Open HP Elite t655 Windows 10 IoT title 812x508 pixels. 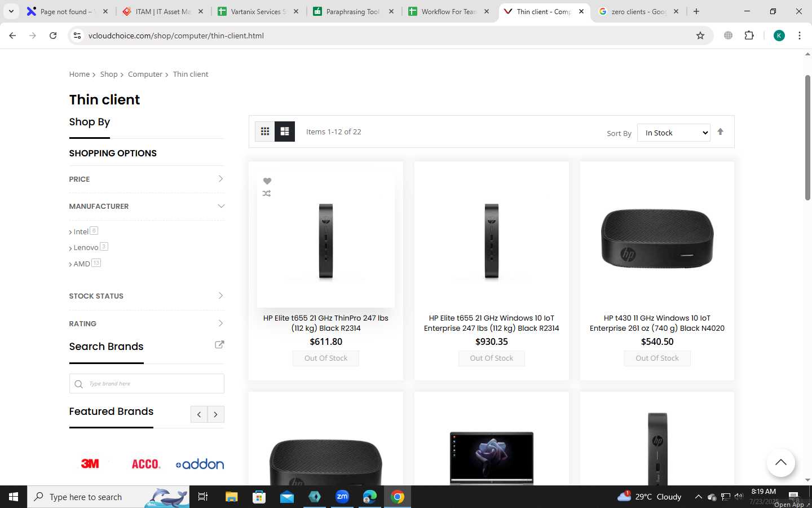(492, 323)
